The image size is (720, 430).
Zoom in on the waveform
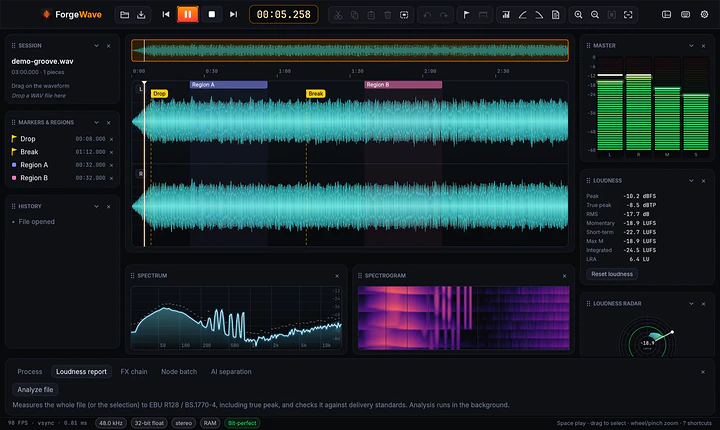point(579,15)
